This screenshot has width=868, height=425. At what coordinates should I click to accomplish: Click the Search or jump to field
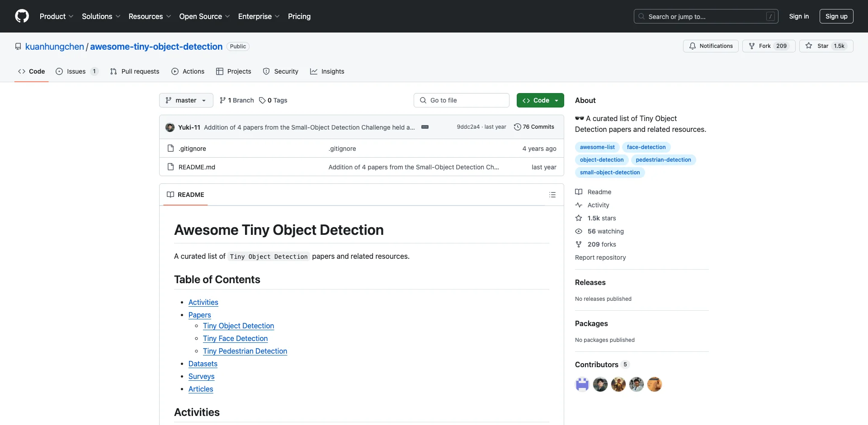click(706, 16)
